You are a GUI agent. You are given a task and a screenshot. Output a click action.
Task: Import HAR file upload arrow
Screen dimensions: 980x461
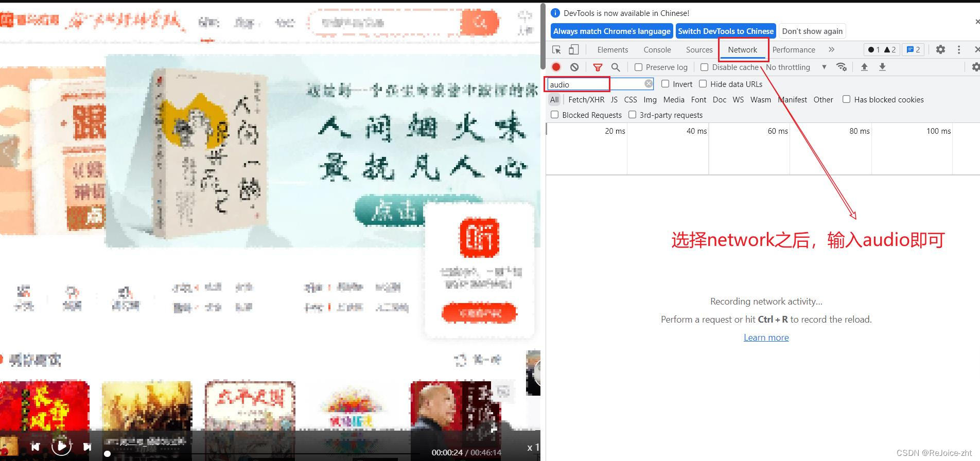[x=864, y=67]
